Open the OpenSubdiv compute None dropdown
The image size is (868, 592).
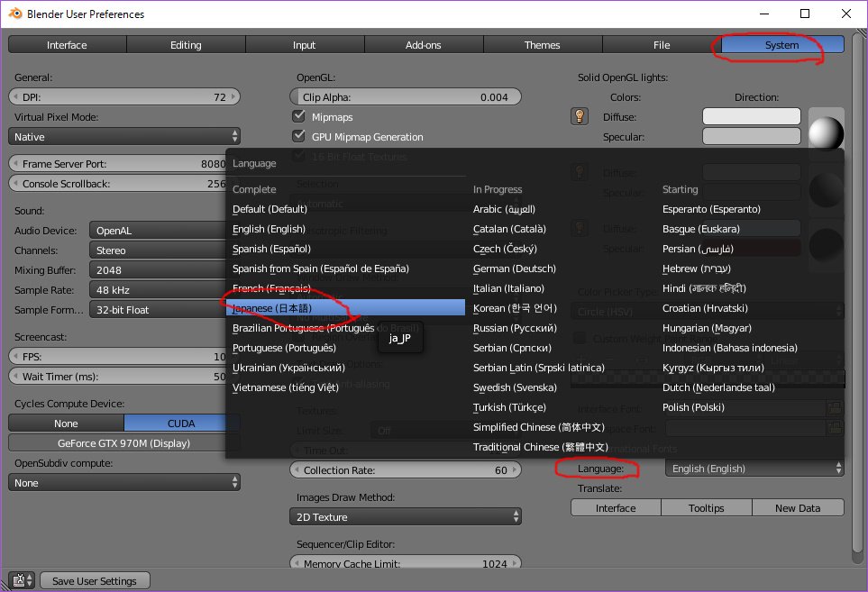click(124, 483)
